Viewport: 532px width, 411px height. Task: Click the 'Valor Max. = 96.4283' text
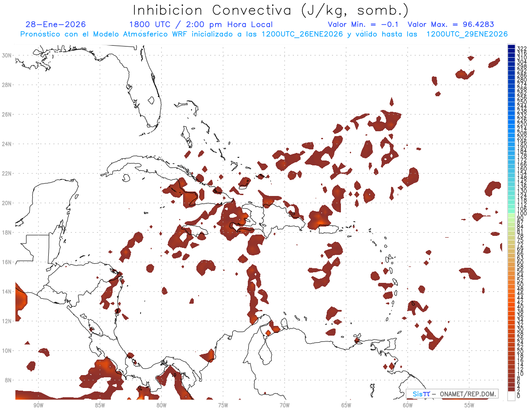pos(451,24)
